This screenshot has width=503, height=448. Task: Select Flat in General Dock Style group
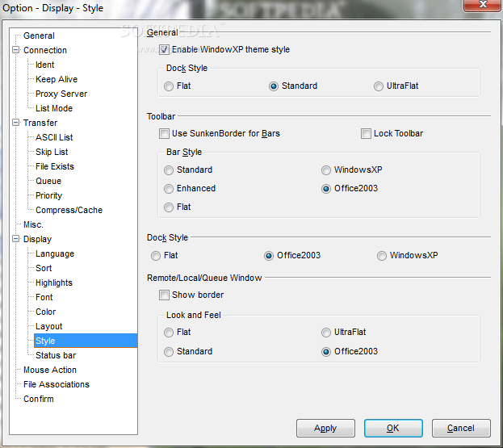click(169, 86)
